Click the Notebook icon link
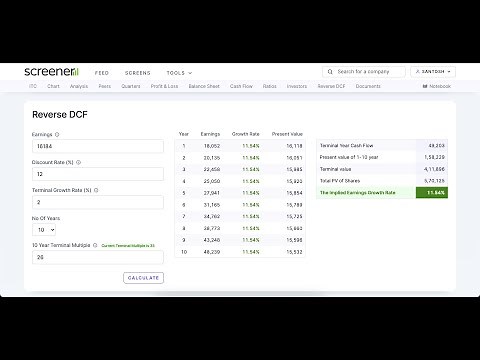Screen dimensions: 480x360 point(437,86)
